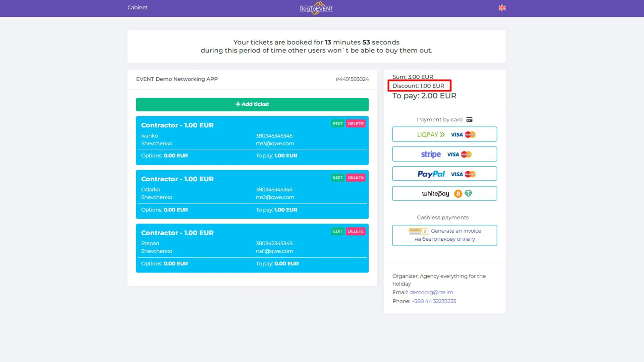Pay with LiqPay Visa Mastercard option
The image size is (644, 362).
(x=444, y=134)
